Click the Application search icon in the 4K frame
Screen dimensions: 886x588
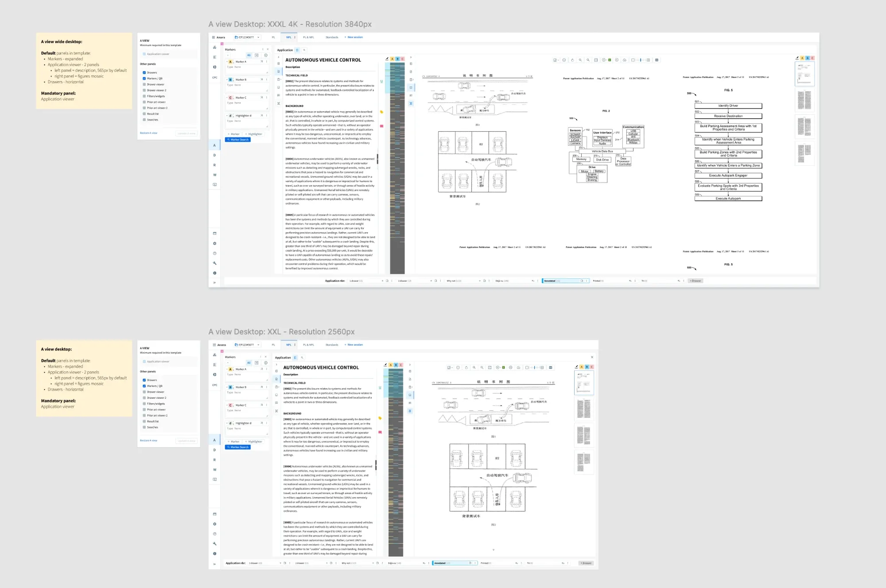pos(304,50)
